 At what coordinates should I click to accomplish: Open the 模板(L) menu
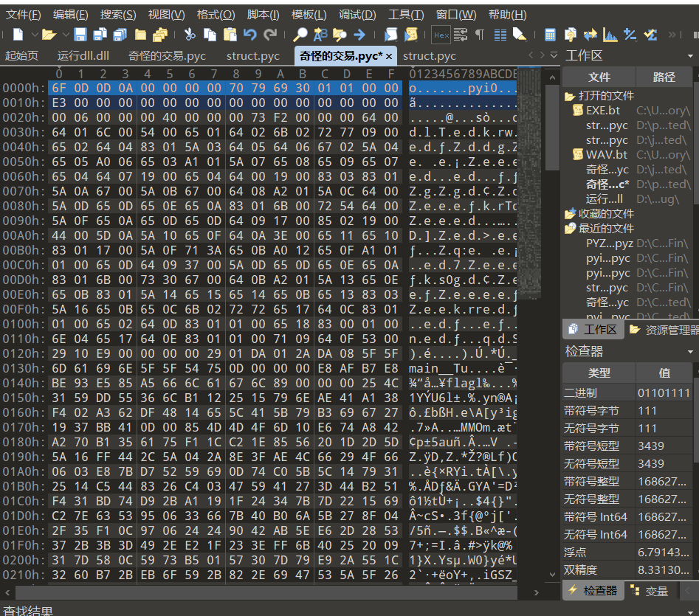(x=309, y=15)
